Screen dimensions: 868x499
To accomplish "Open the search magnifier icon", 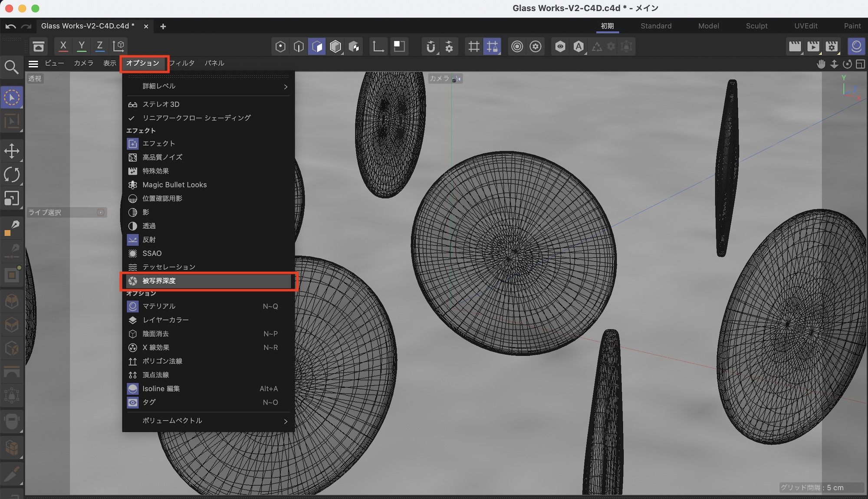I will click(x=12, y=67).
